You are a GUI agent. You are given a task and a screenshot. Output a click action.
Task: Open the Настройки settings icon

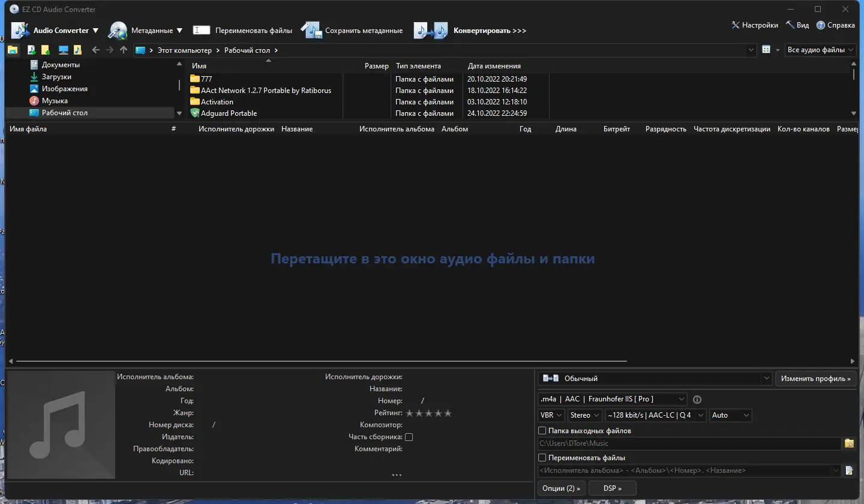tap(736, 25)
